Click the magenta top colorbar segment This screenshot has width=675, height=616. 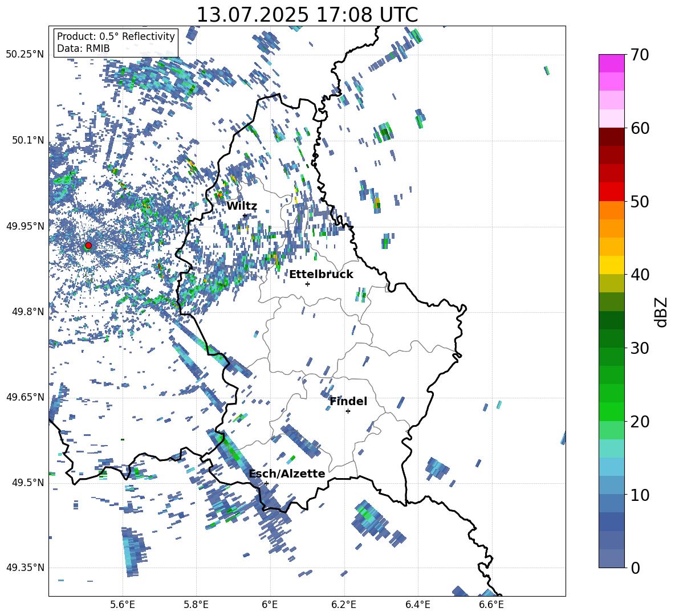[611, 63]
